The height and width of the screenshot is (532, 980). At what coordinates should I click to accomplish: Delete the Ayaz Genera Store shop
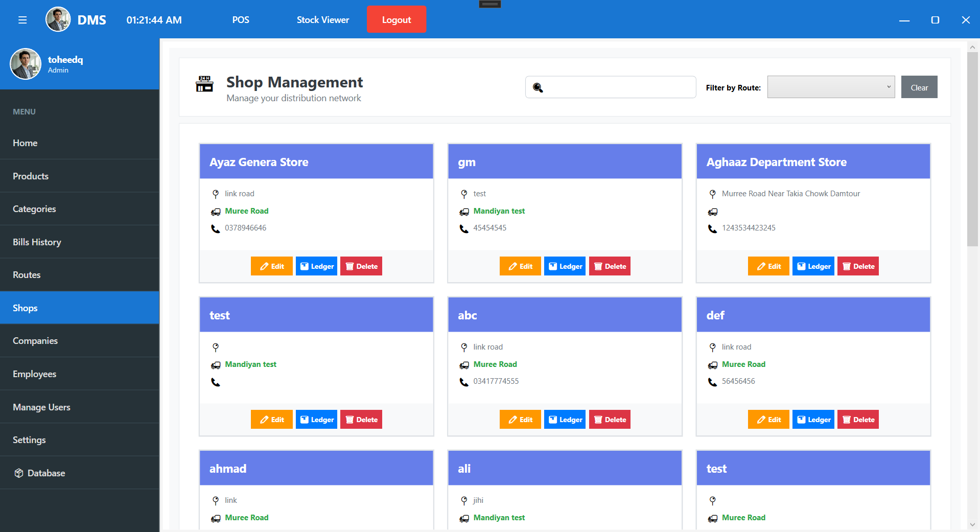(x=361, y=266)
